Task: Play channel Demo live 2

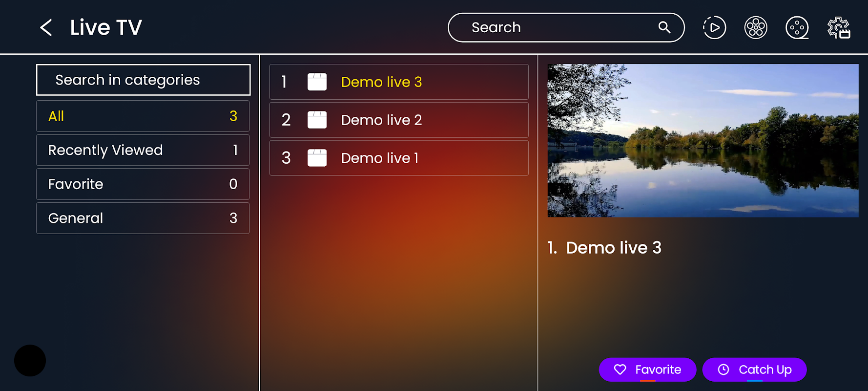Action: coord(399,120)
